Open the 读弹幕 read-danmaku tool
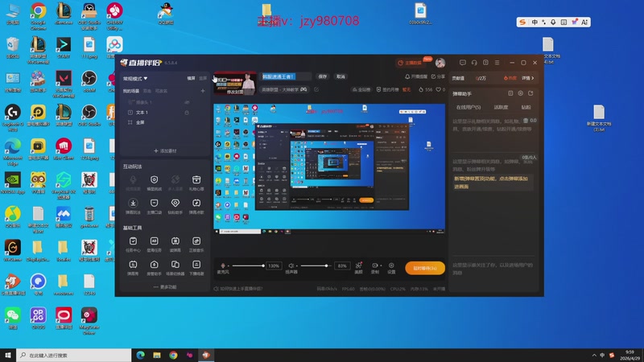This screenshot has width=644, height=362. pyautogui.click(x=175, y=244)
